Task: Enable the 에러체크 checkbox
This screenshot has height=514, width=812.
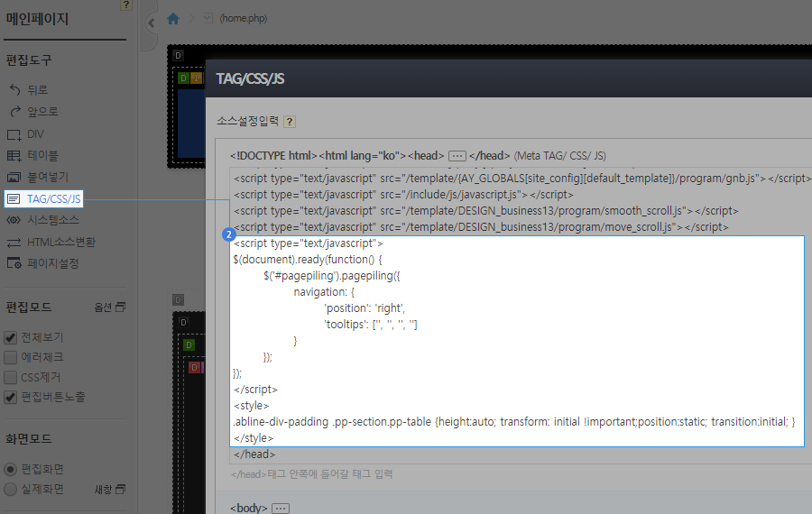Action: (x=11, y=357)
